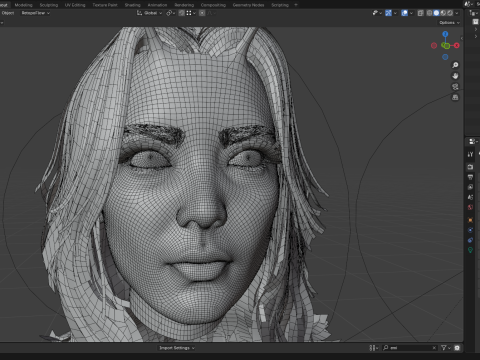Open the Object menu in the viewport header
The height and width of the screenshot is (360, 480).
[8, 13]
